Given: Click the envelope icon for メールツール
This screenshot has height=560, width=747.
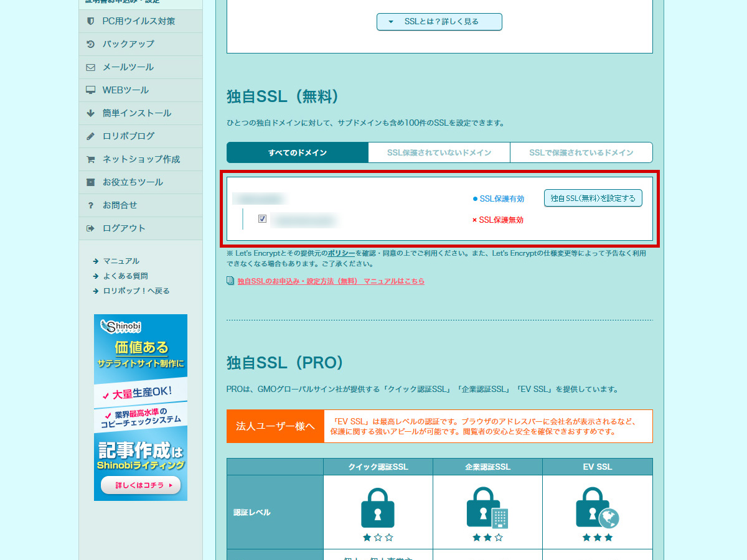Looking at the screenshot, I should (x=91, y=67).
